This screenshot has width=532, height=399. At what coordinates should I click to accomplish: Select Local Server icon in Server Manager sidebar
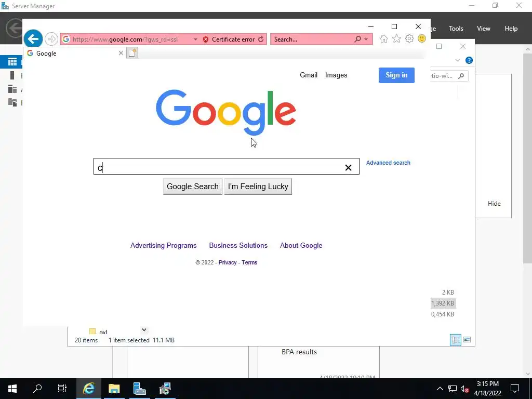[x=12, y=75]
